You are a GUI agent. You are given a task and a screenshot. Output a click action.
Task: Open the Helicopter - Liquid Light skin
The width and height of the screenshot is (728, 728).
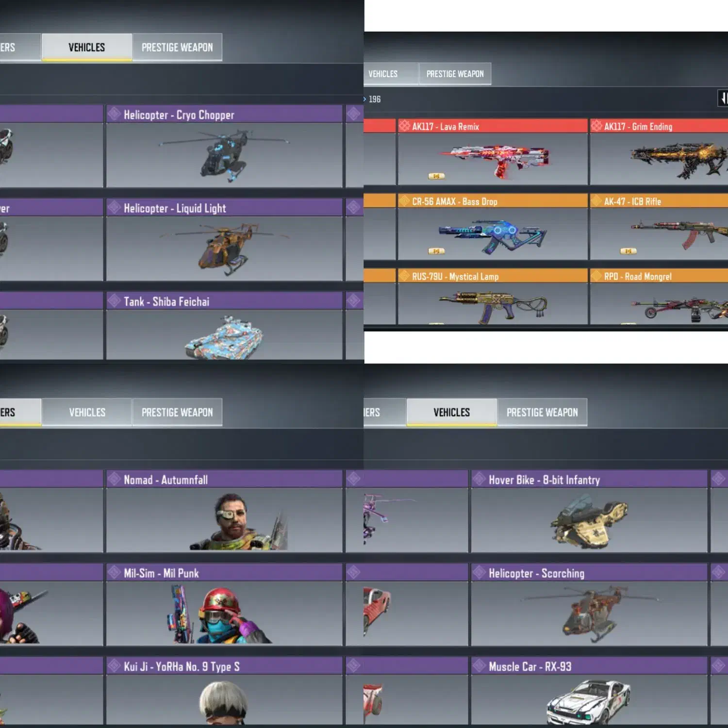point(224,239)
